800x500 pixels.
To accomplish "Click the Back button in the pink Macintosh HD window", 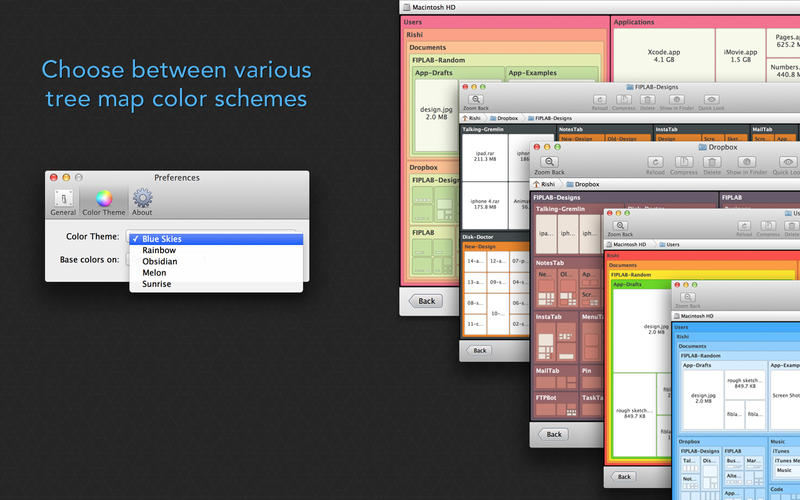I will (426, 301).
